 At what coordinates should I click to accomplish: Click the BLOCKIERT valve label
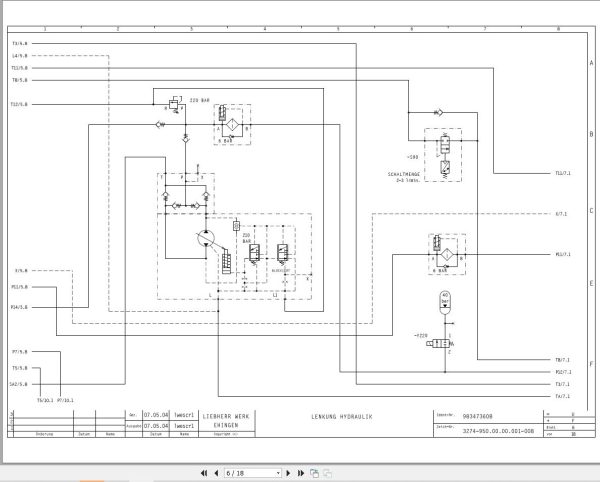click(281, 270)
